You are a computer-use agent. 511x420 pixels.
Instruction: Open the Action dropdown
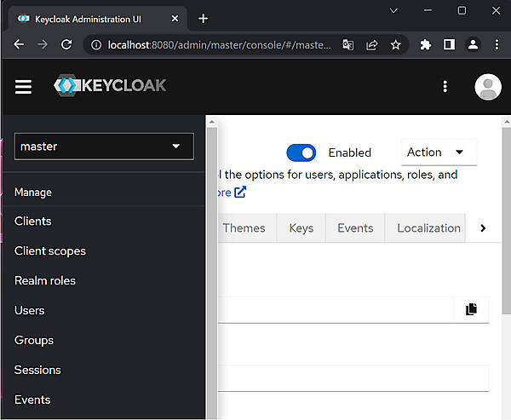coord(439,152)
